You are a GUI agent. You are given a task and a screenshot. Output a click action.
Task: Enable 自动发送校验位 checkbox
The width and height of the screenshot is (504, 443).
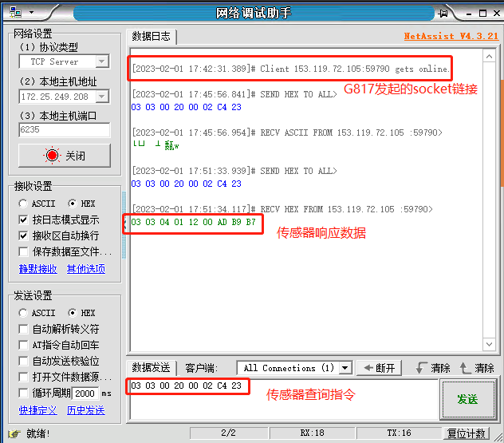click(x=24, y=361)
